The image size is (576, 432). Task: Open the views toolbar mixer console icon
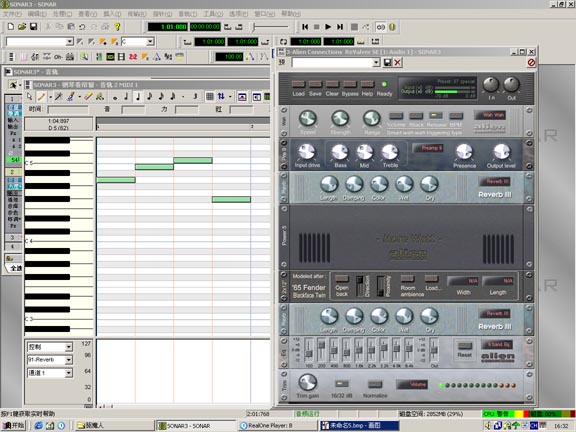coord(98,57)
